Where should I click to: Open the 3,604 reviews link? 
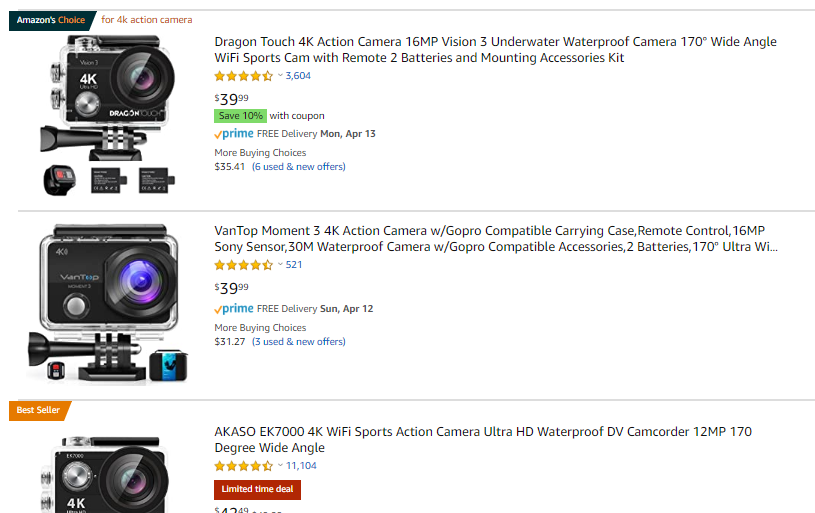point(298,76)
